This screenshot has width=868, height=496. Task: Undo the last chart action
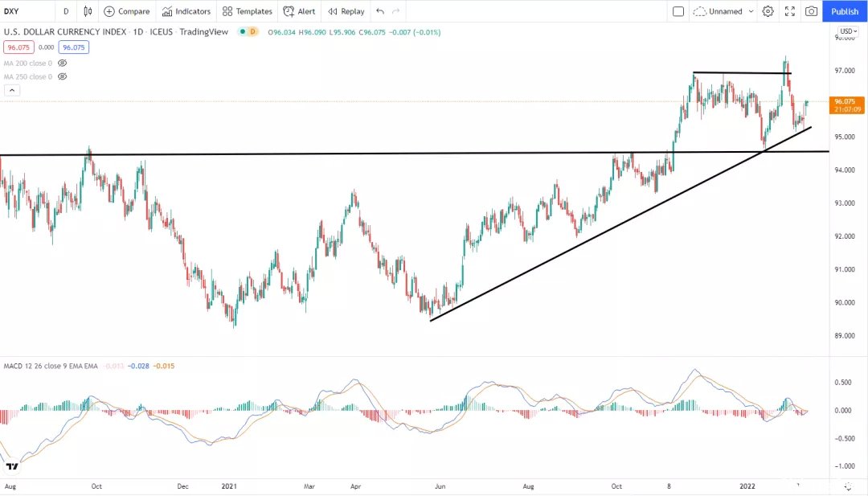pyautogui.click(x=379, y=11)
